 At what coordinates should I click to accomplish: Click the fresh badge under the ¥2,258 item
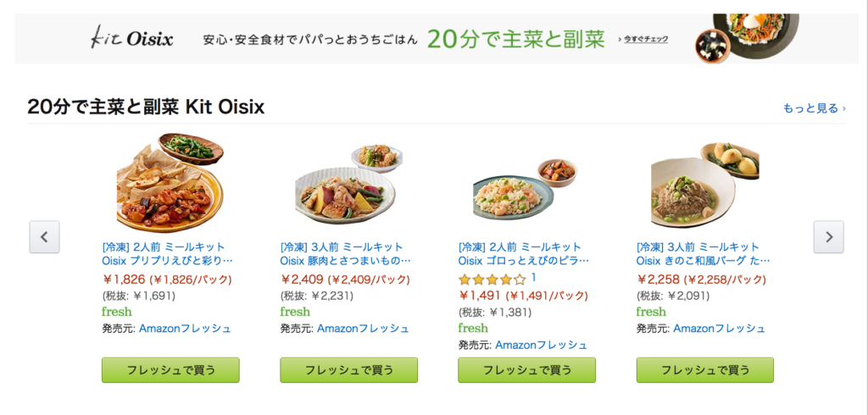[651, 312]
